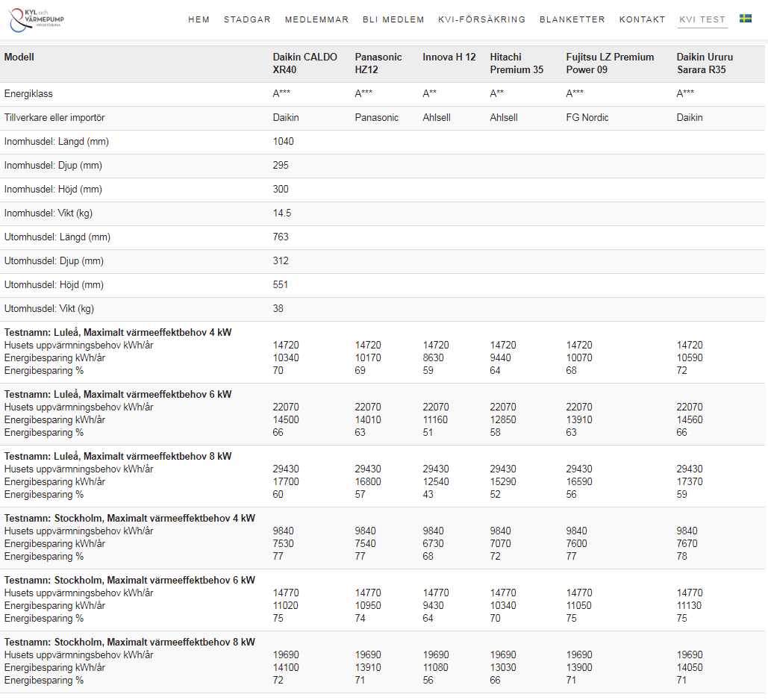768x700 pixels.
Task: Click the Inomhusdel: Djup (mm) label
Action: (53, 166)
